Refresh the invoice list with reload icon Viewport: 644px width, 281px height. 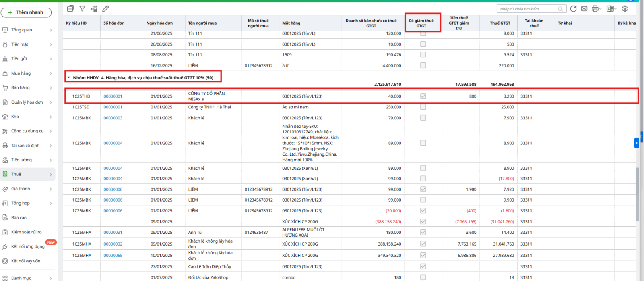coord(573,8)
